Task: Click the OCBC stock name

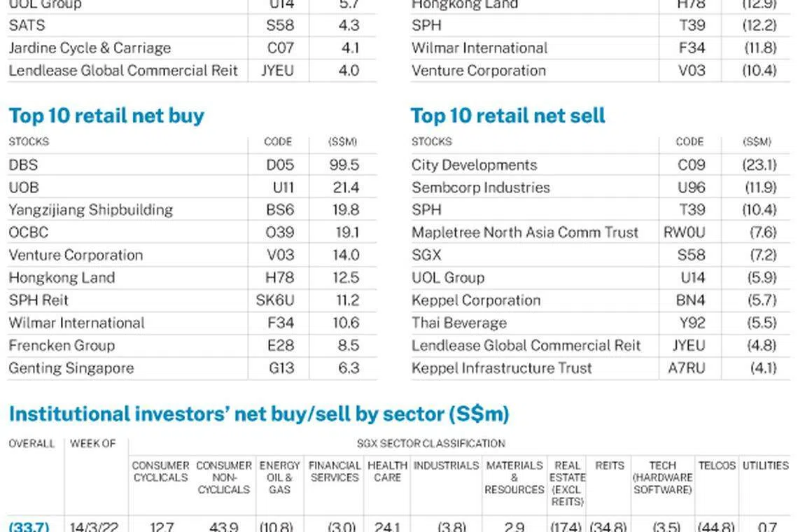Action: (x=29, y=232)
